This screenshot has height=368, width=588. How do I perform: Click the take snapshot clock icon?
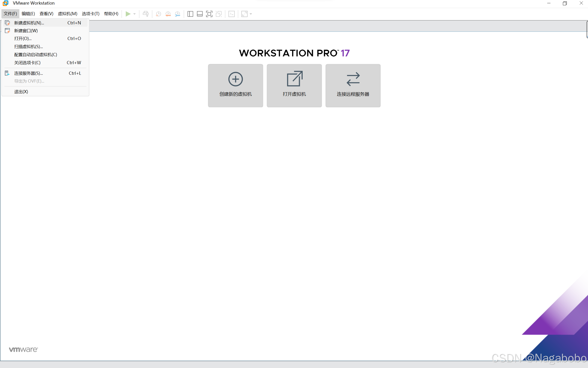(x=158, y=14)
